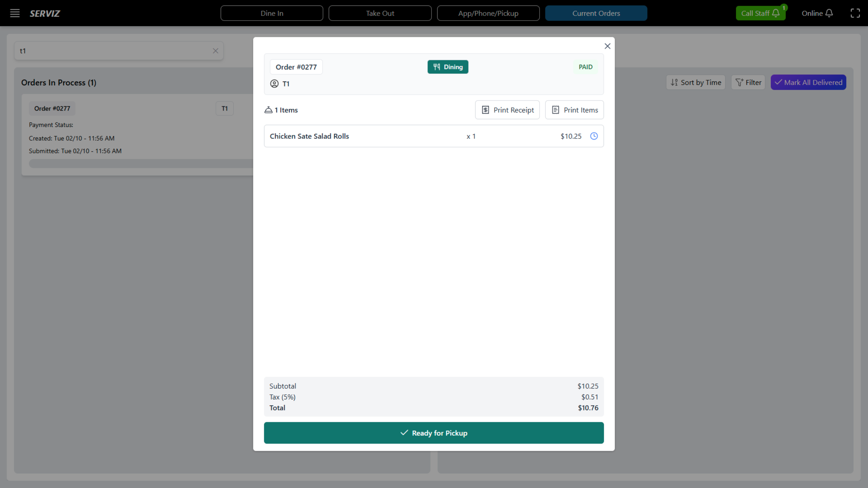Open the App/Phone/Pickup section

pyautogui.click(x=488, y=13)
